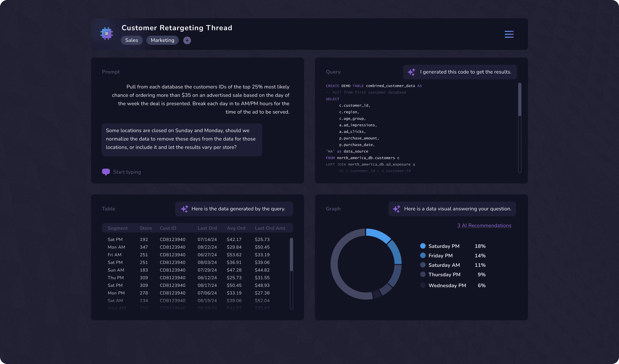Open the 3 AI Recommendations link
619x364 pixels.
click(x=484, y=225)
